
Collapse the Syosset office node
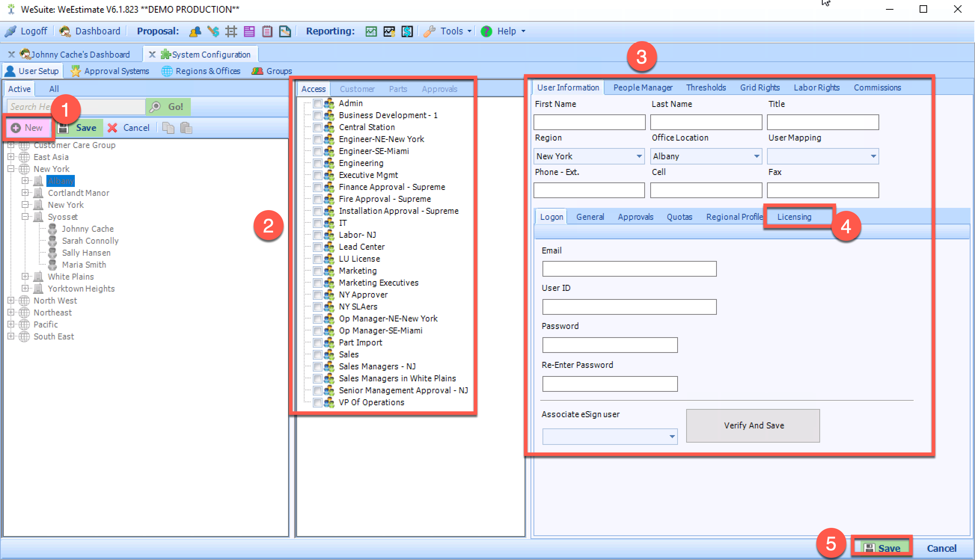25,216
